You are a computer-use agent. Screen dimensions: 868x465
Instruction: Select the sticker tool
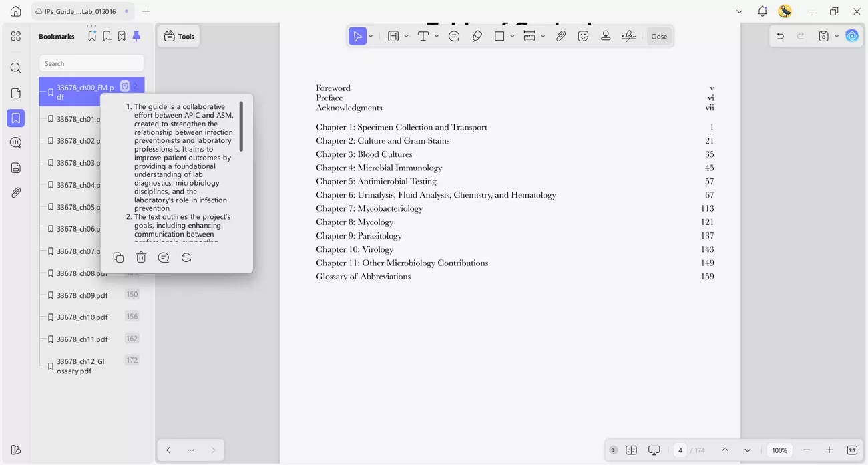[x=583, y=36]
